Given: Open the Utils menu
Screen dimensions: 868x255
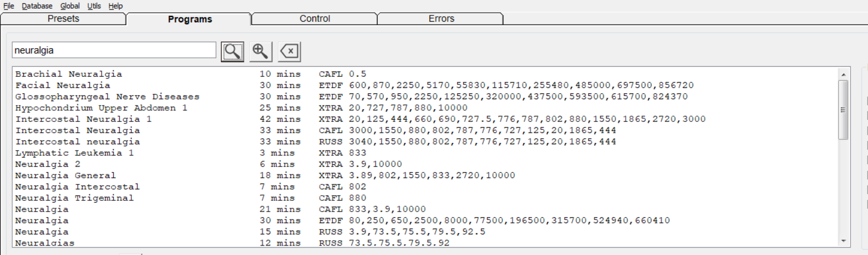Looking at the screenshot, I should (94, 6).
